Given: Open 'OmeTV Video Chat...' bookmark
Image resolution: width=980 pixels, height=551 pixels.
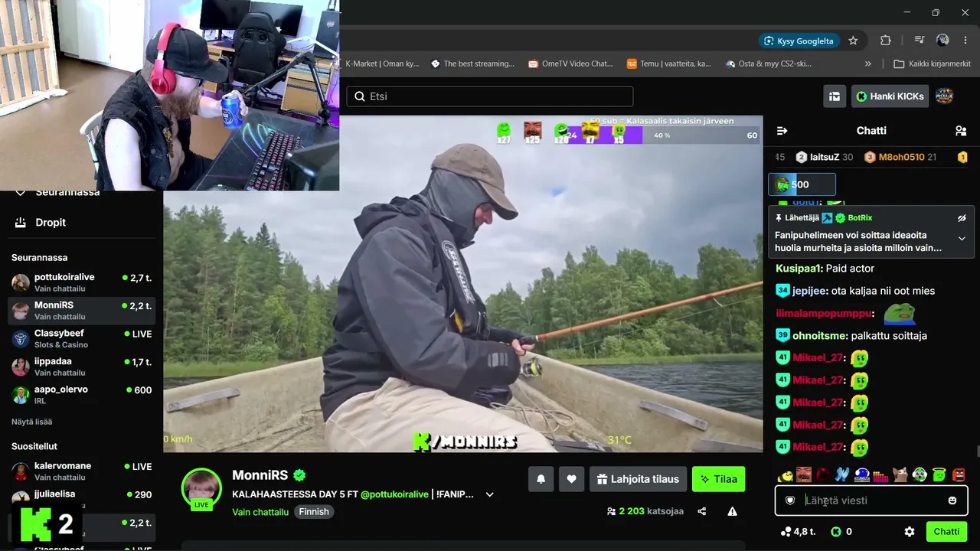Looking at the screenshot, I should (x=570, y=64).
